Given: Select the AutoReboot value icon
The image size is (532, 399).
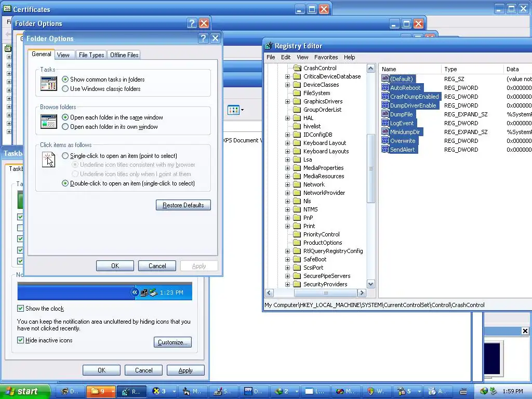Looking at the screenshot, I should tap(385, 87).
